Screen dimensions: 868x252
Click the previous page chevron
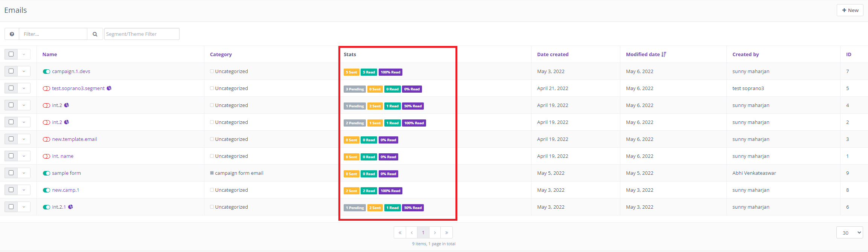point(412,232)
